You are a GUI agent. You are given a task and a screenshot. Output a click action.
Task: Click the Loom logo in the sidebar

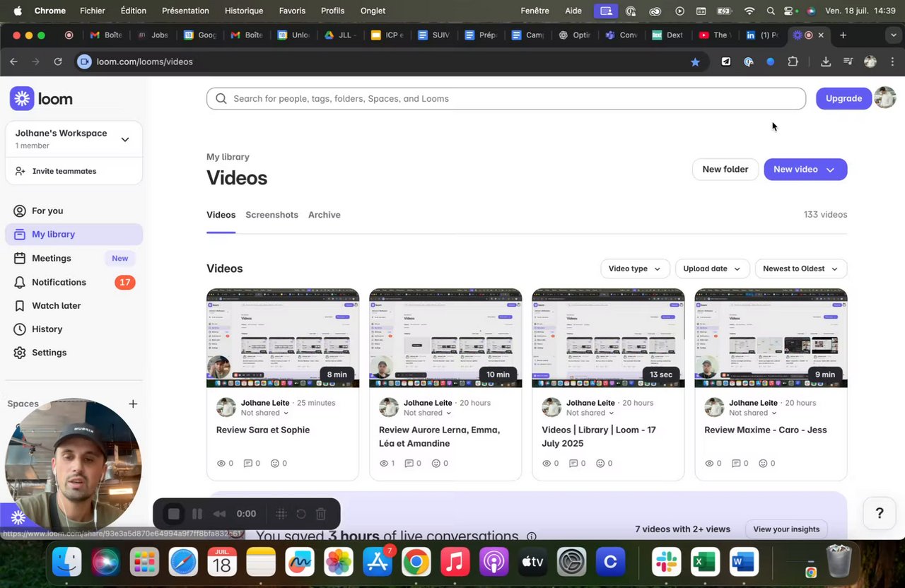pyautogui.click(x=41, y=99)
